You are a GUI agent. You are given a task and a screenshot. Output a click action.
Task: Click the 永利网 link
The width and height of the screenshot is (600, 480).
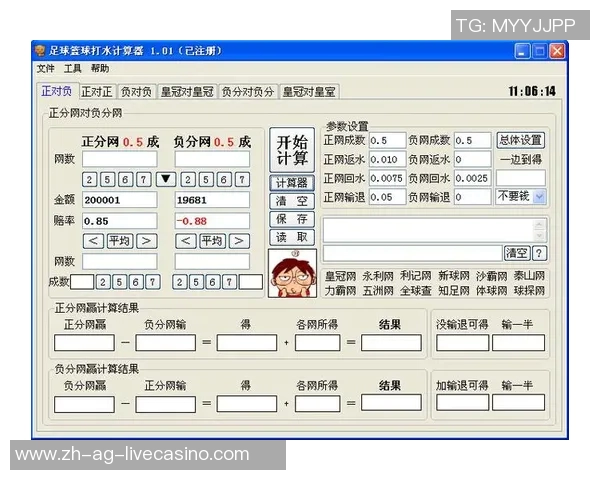(x=378, y=276)
